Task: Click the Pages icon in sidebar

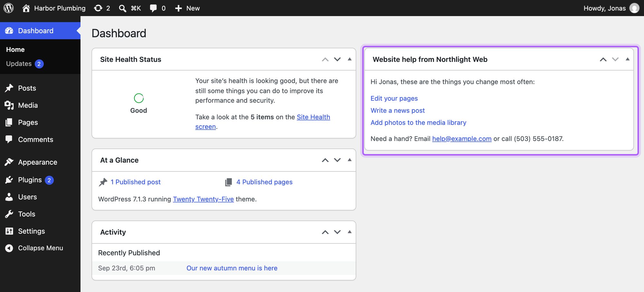Action: 9,122
